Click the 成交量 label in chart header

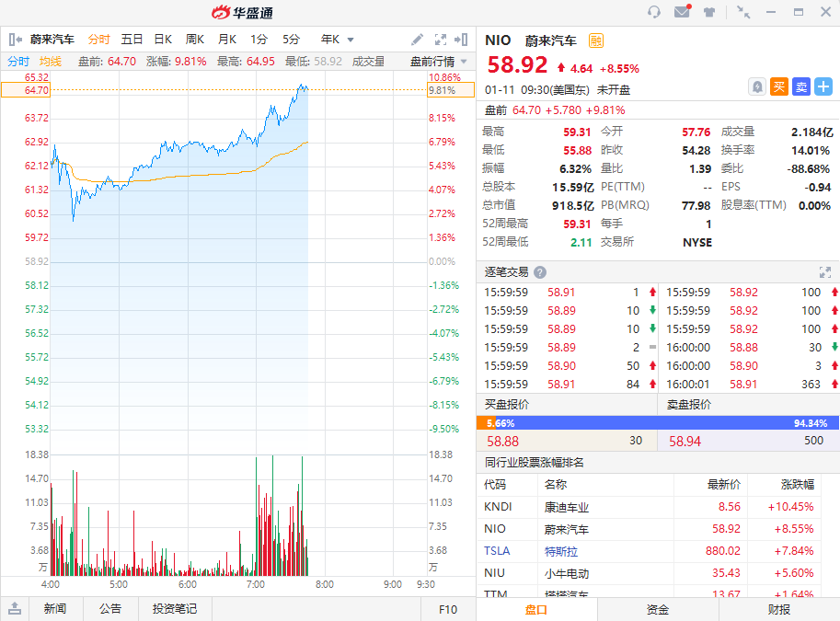tap(368, 62)
